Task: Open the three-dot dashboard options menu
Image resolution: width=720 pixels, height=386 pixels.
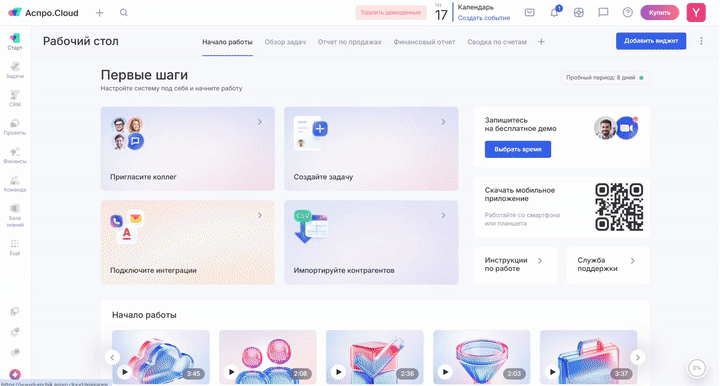Action: point(701,41)
